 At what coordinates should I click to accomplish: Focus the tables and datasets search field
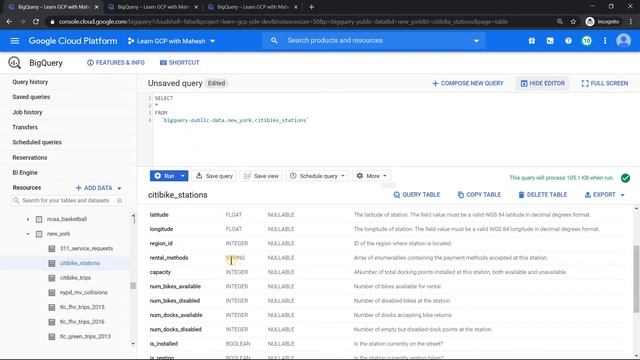tap(68, 200)
